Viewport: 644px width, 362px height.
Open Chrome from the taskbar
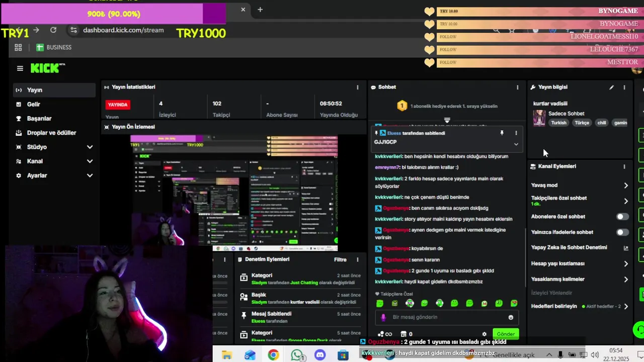click(273, 355)
